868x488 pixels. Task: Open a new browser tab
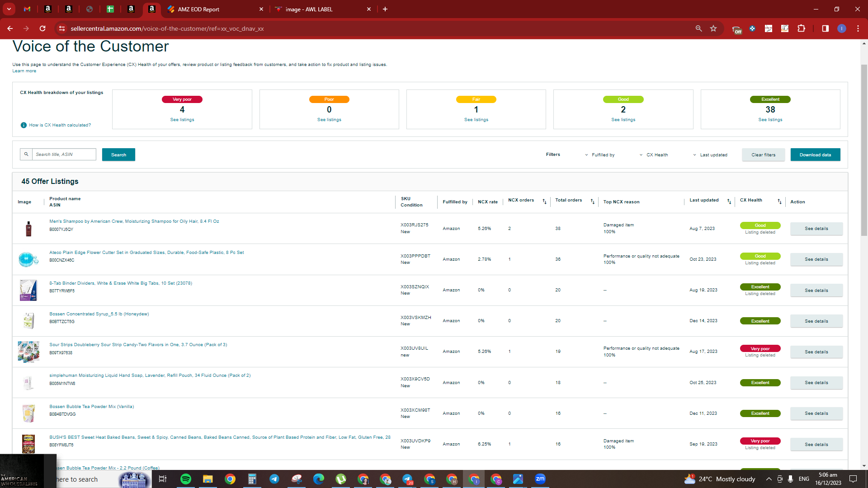tap(385, 9)
